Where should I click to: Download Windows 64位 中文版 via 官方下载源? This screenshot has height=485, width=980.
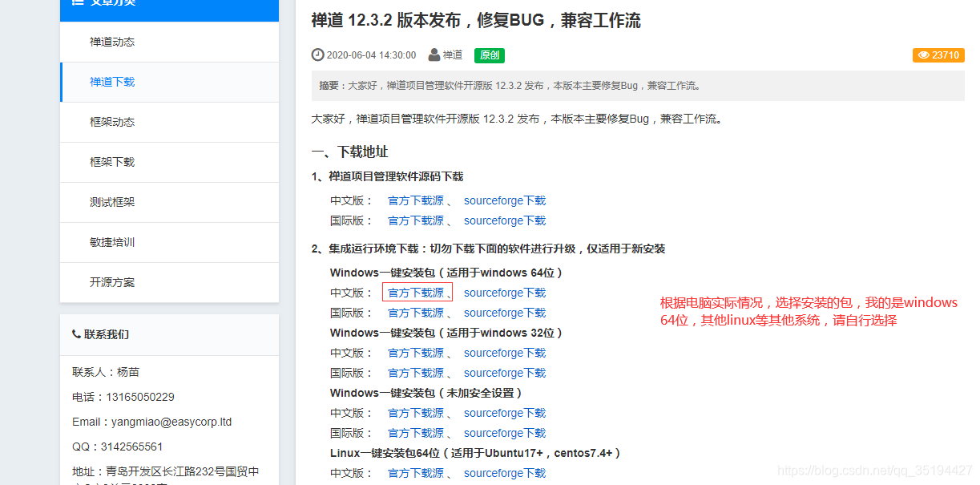[416, 293]
